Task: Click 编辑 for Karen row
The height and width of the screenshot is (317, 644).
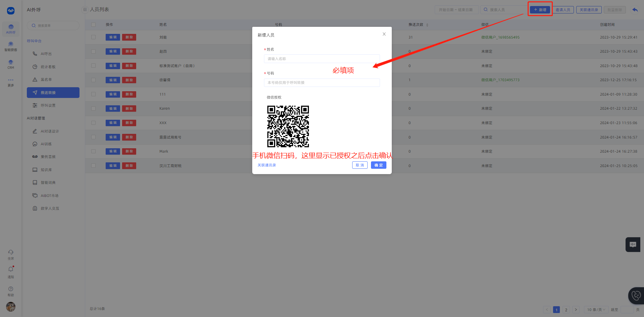Action: [113, 108]
